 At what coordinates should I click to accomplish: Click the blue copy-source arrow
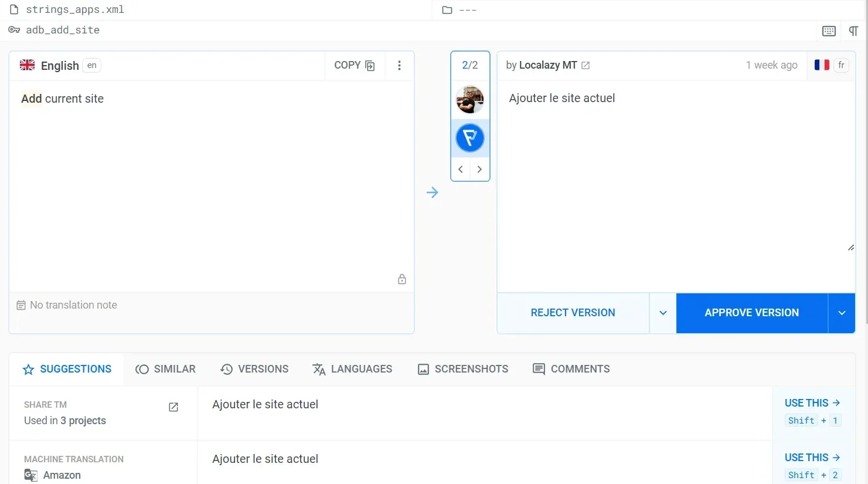pos(433,192)
